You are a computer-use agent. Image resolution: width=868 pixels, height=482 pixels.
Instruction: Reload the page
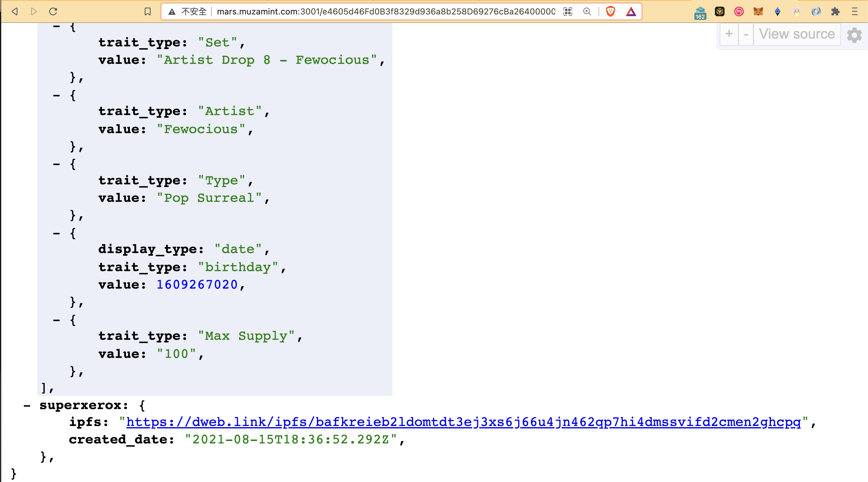click(53, 12)
